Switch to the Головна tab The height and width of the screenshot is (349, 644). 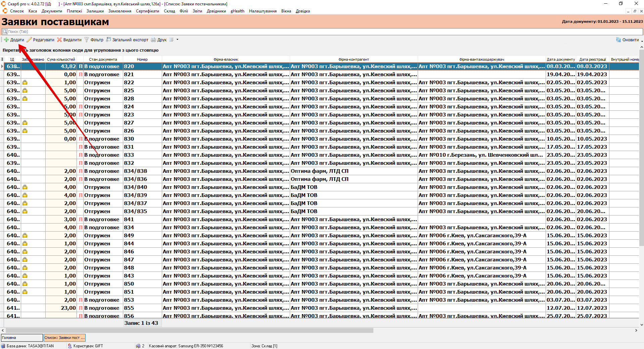[22, 338]
